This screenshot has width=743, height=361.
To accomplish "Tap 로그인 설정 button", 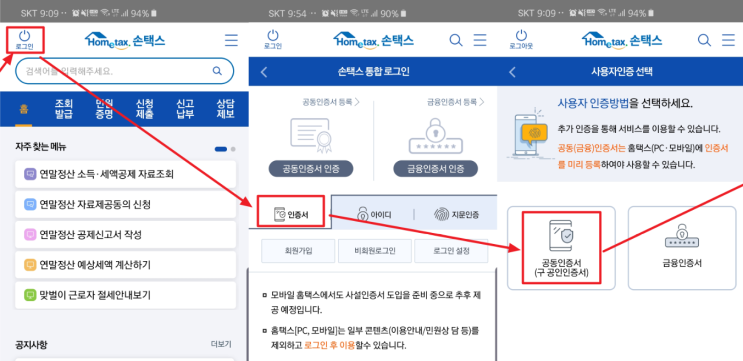I will click(451, 251).
